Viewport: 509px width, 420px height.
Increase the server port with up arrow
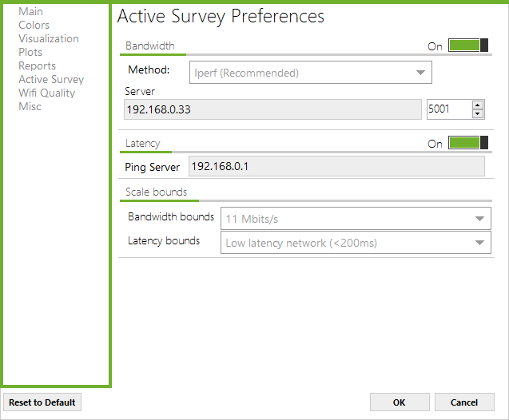478,105
